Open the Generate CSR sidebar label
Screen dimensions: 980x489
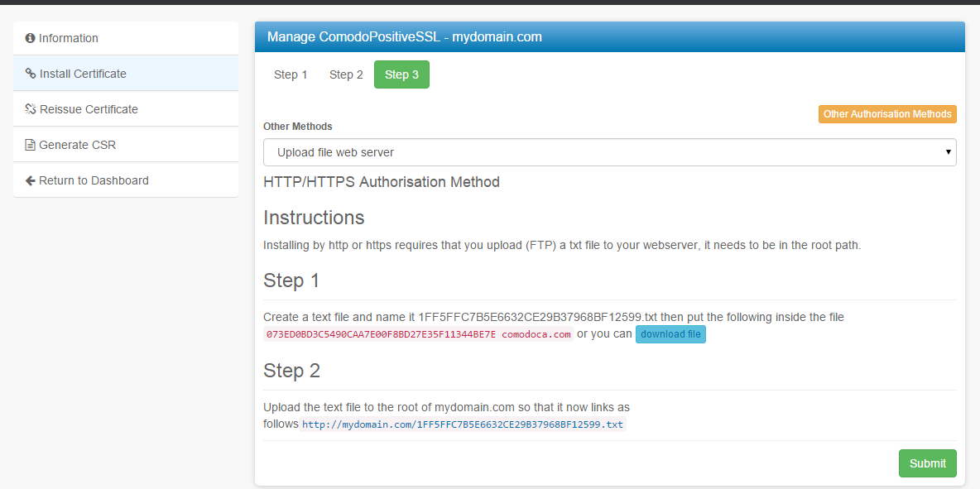coord(77,145)
